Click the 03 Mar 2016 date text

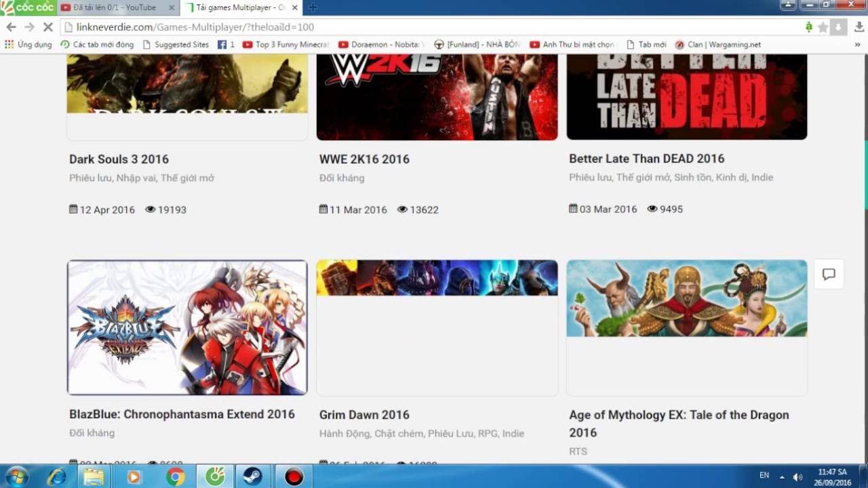pos(608,209)
